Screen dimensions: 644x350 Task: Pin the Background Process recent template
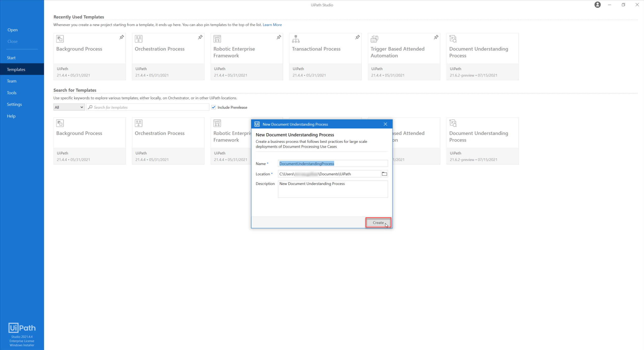(122, 37)
